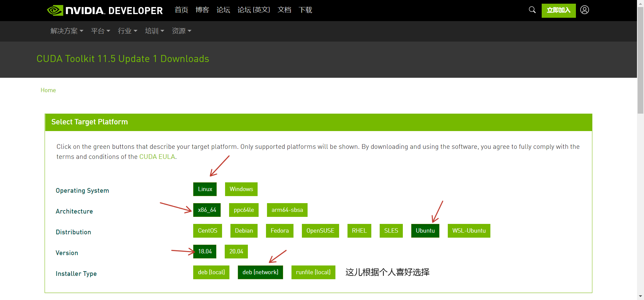Open the search magnifier icon
This screenshot has height=300, width=644.
click(532, 10)
